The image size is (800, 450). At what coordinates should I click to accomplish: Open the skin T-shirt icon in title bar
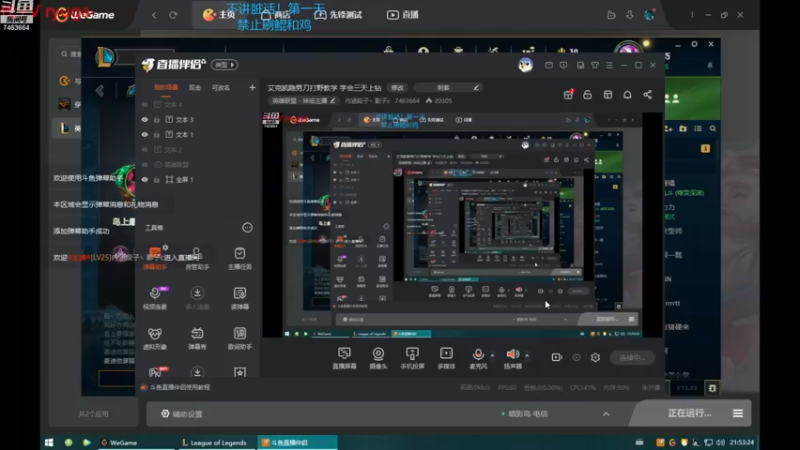point(595,65)
